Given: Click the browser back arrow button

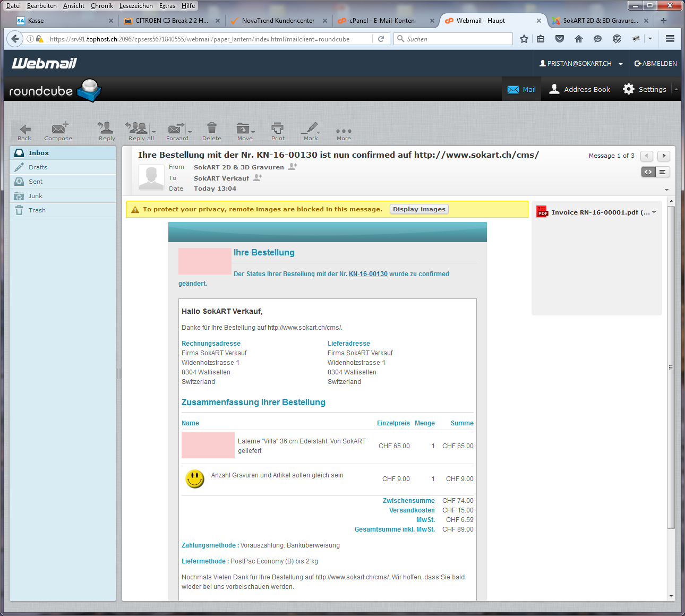Looking at the screenshot, I should point(15,39).
